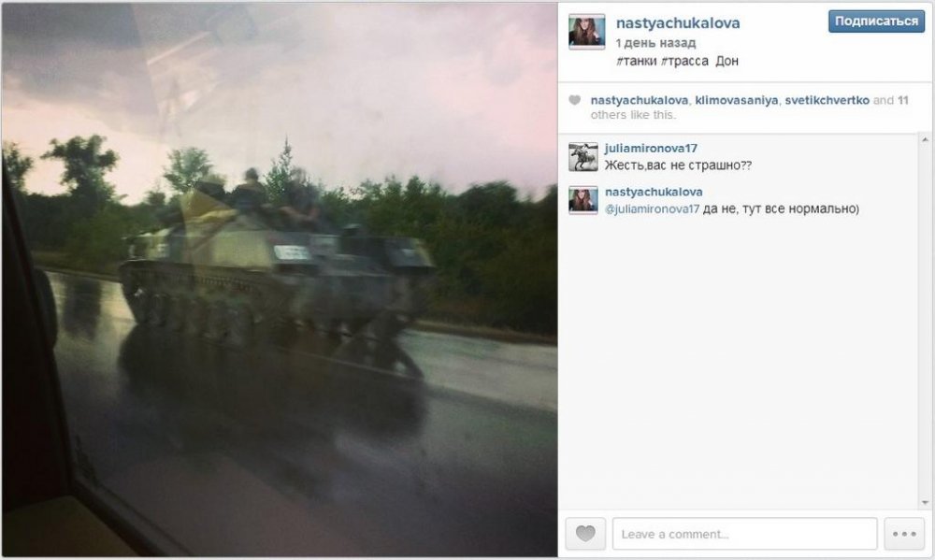Image resolution: width=935 pixels, height=560 pixels.
Task: Click the heart like button beside comment box
Action: point(585,533)
